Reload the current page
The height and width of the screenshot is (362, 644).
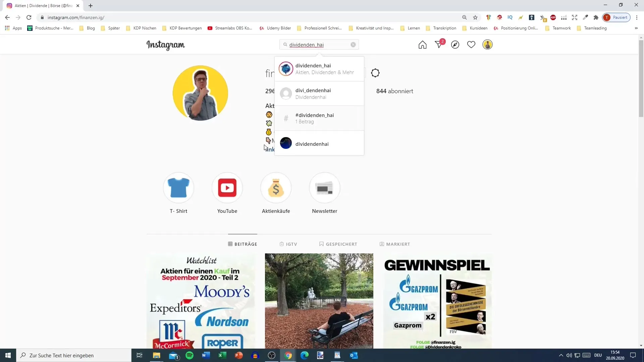coord(29,17)
